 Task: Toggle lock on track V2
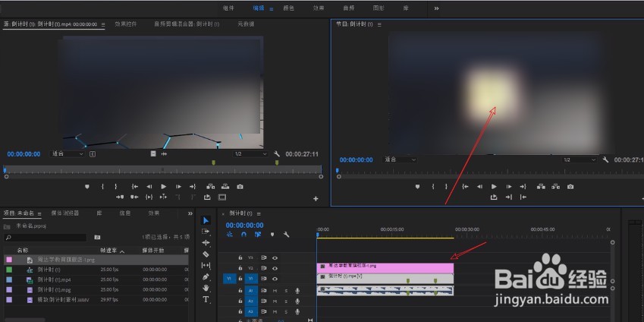240,268
